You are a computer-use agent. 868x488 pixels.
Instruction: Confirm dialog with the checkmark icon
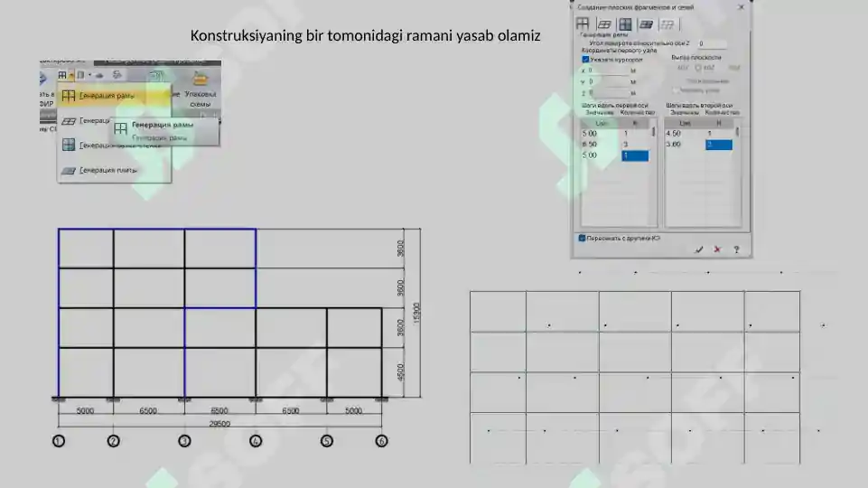tap(698, 249)
